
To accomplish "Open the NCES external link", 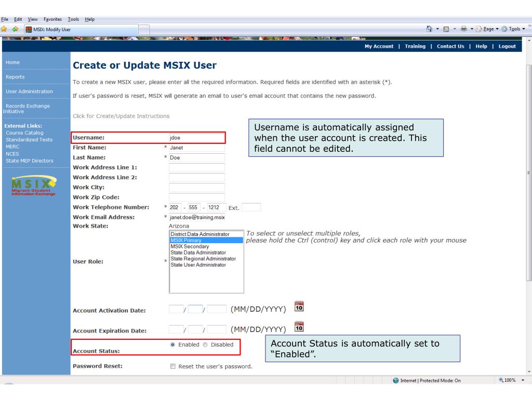I will [12, 154].
